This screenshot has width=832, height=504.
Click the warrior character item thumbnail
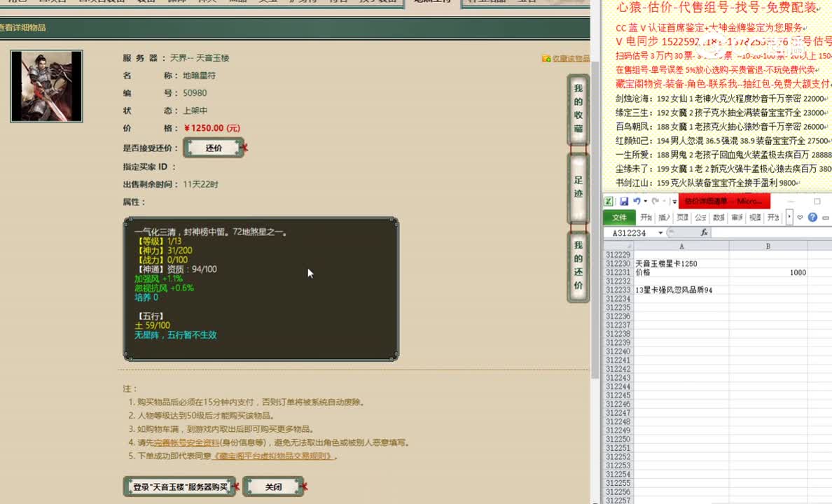coord(46,85)
